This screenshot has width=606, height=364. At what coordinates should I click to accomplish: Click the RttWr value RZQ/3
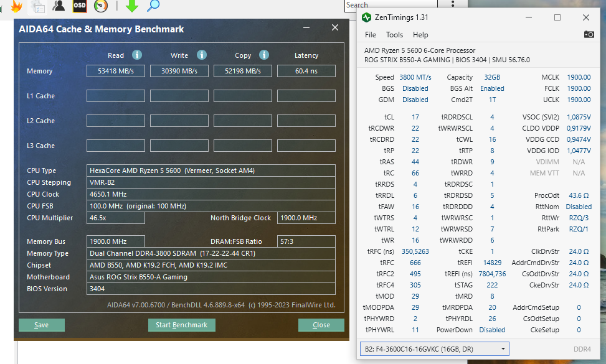click(x=579, y=218)
